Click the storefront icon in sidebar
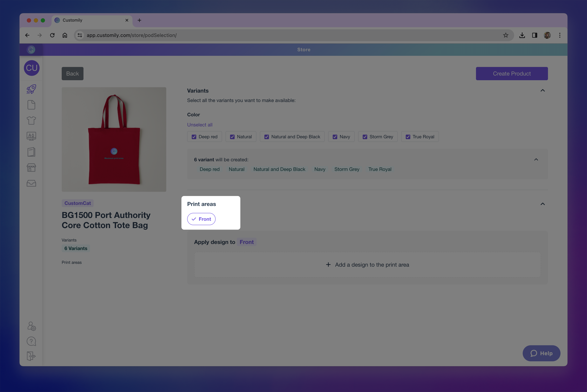 (31, 168)
